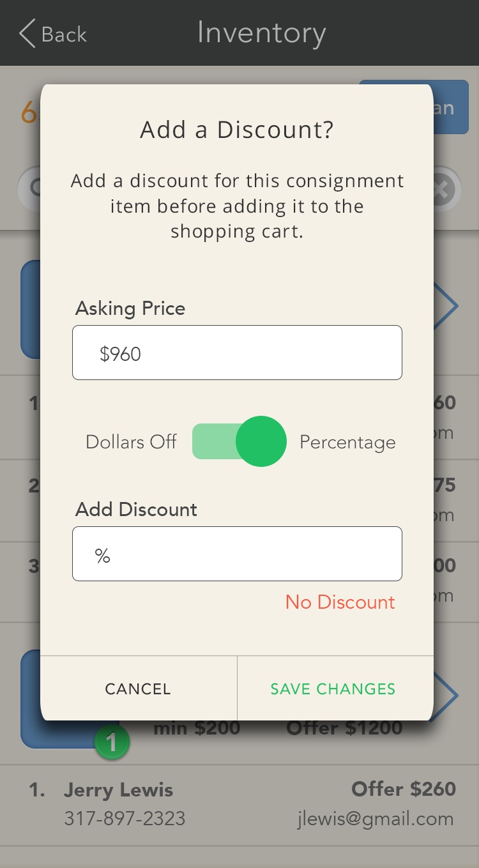Tap the Back text in header

(x=64, y=34)
